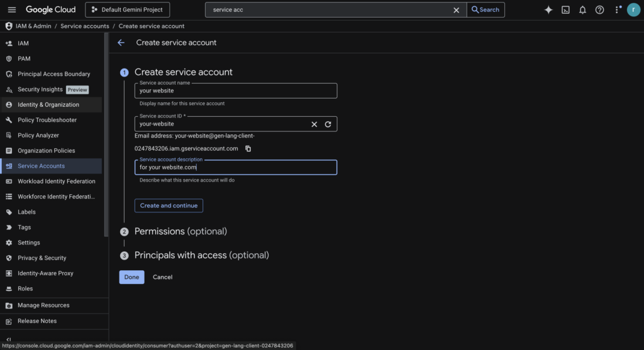Screen dimensions: 644x350
Task: Clear the search box text
Action: pos(457,10)
